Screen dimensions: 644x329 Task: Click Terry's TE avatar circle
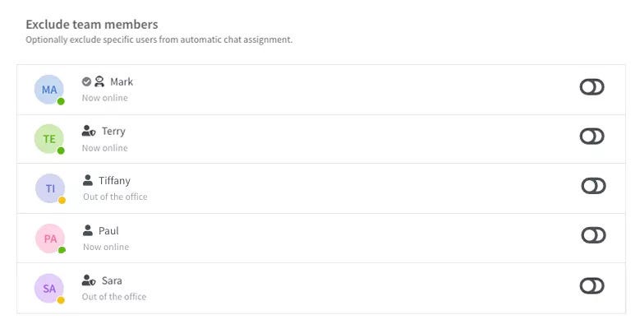[49, 139]
